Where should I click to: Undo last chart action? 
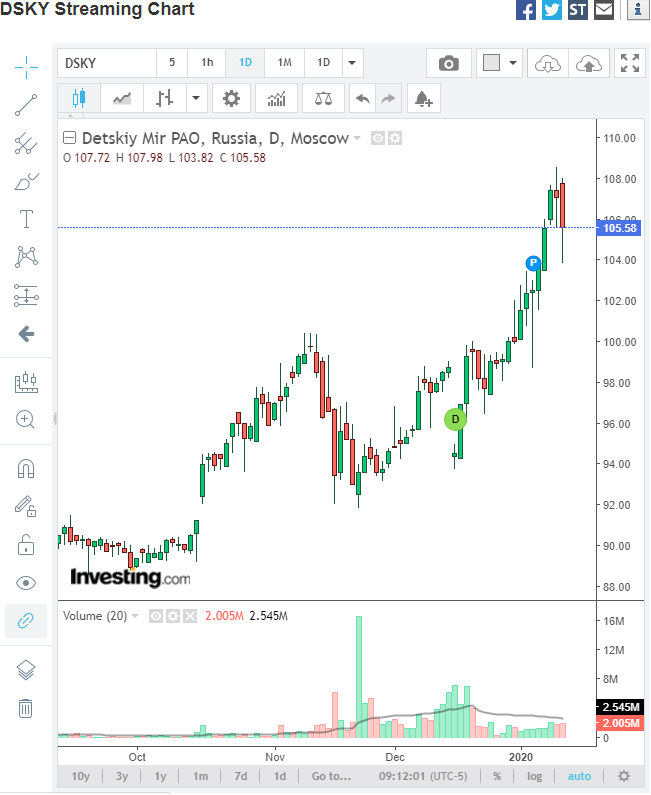click(363, 98)
